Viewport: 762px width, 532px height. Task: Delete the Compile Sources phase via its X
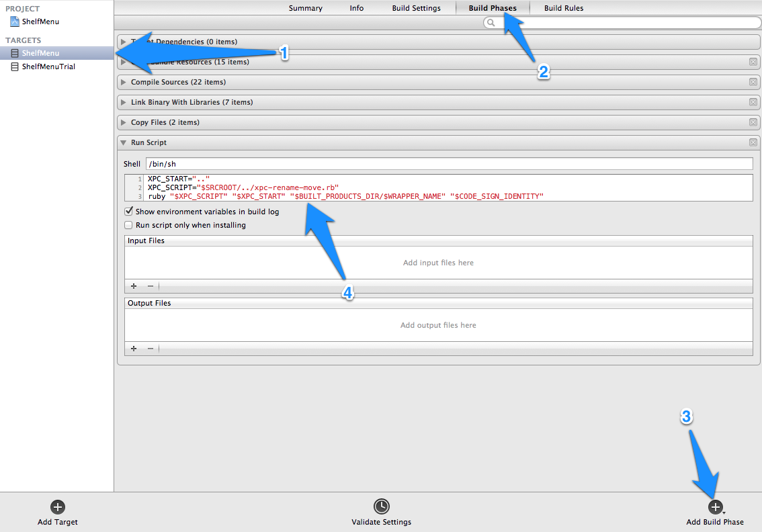coord(753,82)
